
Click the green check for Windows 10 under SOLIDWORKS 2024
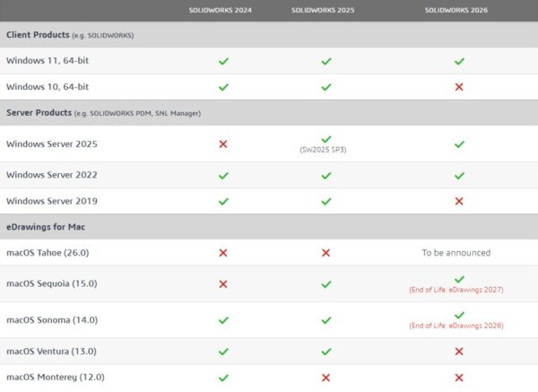(x=223, y=87)
